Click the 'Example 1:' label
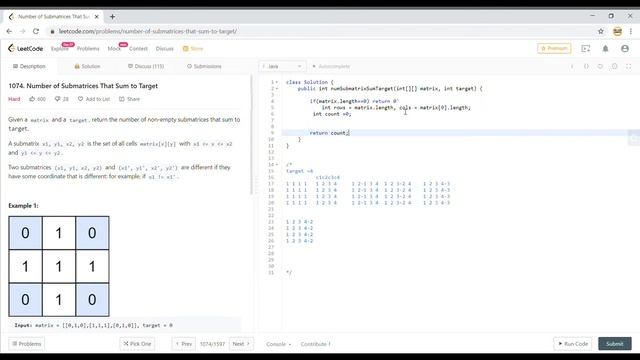 (x=23, y=205)
